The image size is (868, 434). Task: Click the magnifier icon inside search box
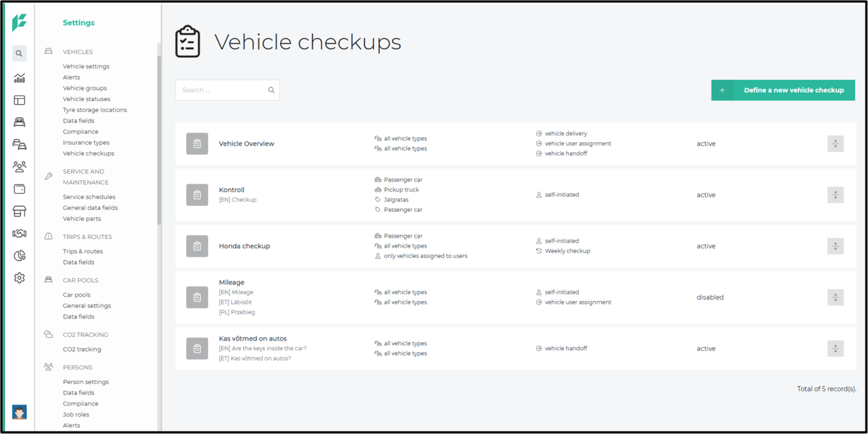[271, 90]
